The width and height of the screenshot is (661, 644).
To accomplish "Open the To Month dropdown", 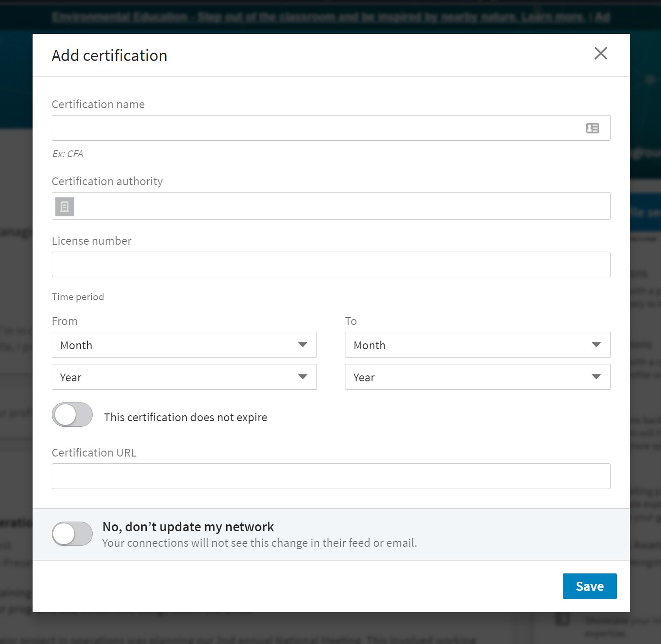I will click(478, 345).
